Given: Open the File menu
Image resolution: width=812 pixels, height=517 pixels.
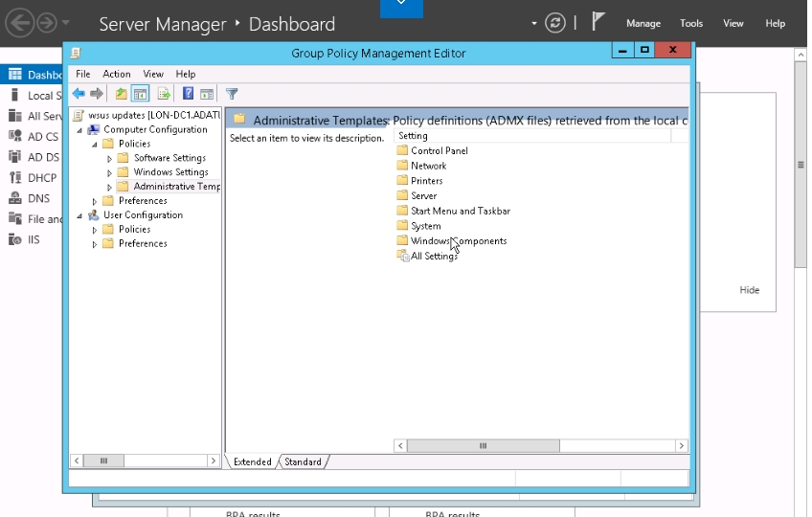Looking at the screenshot, I should (83, 74).
